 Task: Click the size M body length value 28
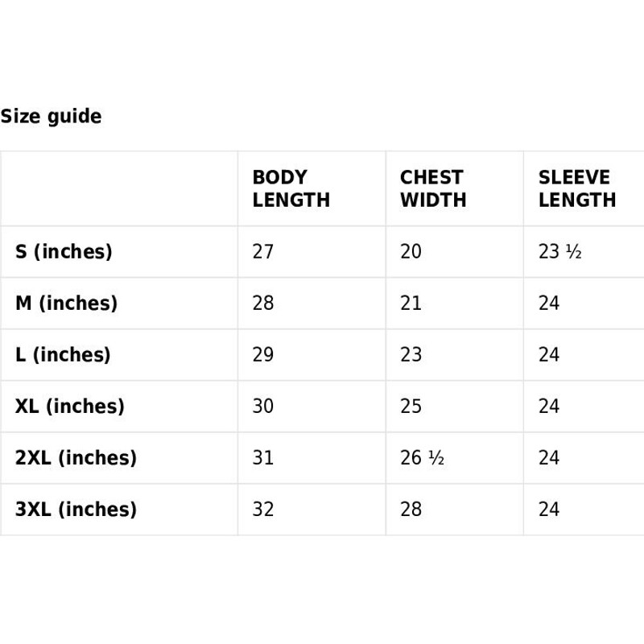[x=263, y=303]
